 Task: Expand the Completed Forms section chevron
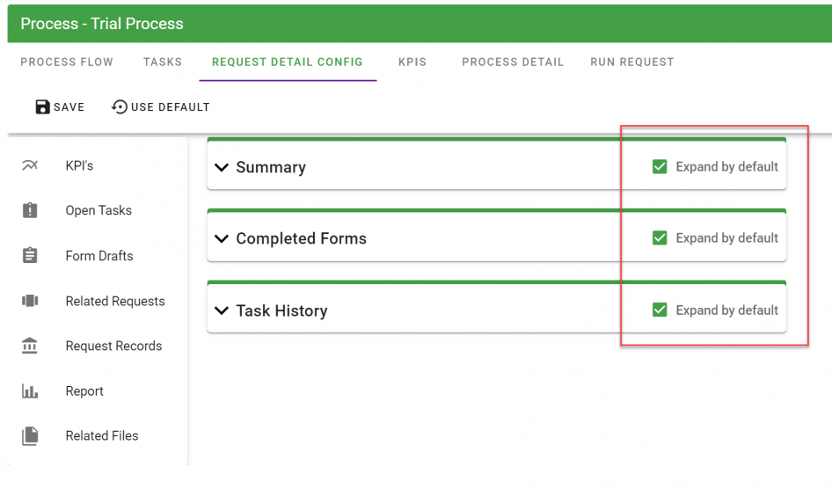point(221,239)
